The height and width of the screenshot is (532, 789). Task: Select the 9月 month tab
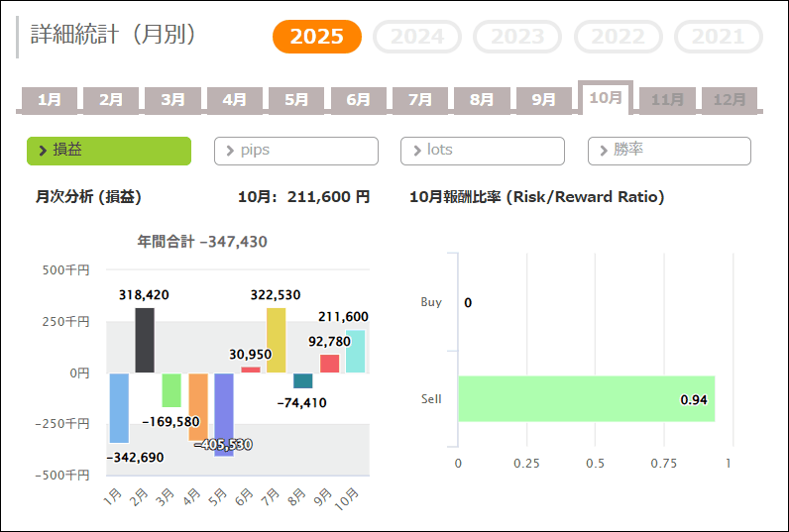(543, 100)
